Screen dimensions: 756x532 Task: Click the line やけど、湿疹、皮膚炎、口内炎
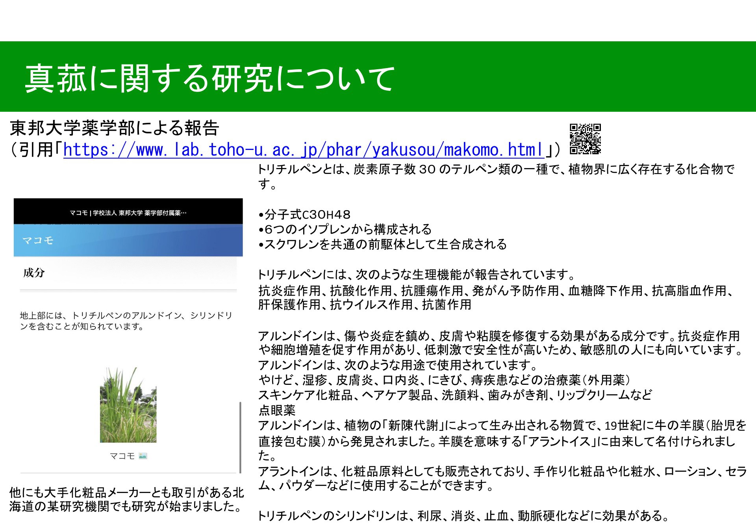pos(445,380)
